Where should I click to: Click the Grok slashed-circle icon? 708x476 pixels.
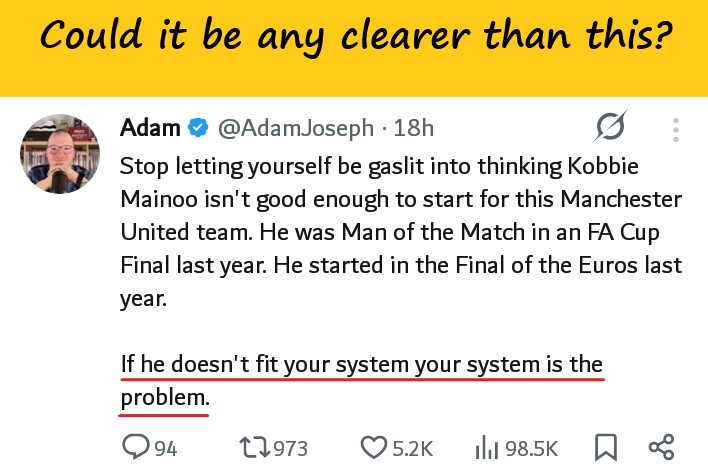(x=610, y=128)
